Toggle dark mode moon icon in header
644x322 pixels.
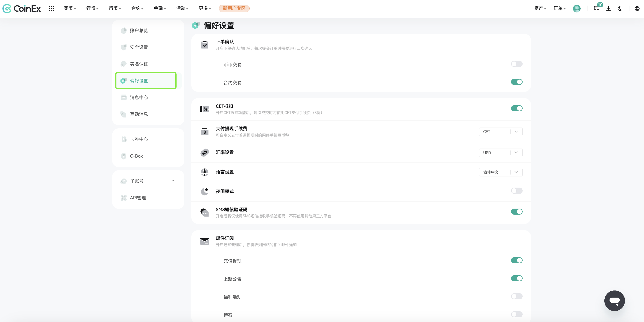(620, 9)
